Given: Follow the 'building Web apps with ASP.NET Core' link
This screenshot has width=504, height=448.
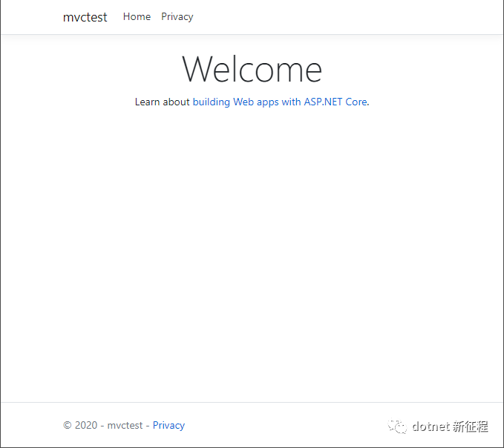Looking at the screenshot, I should point(280,102).
